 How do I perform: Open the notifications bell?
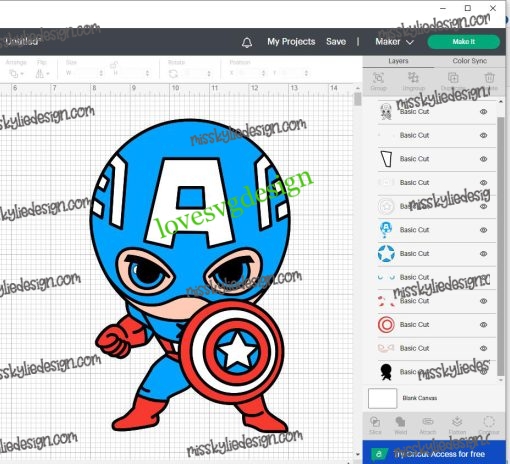tap(247, 42)
